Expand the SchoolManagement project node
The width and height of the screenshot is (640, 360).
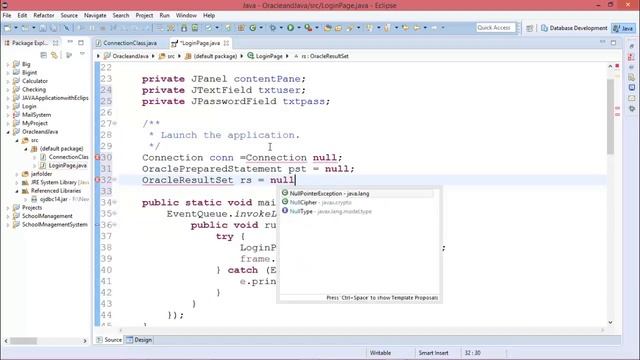[8, 216]
